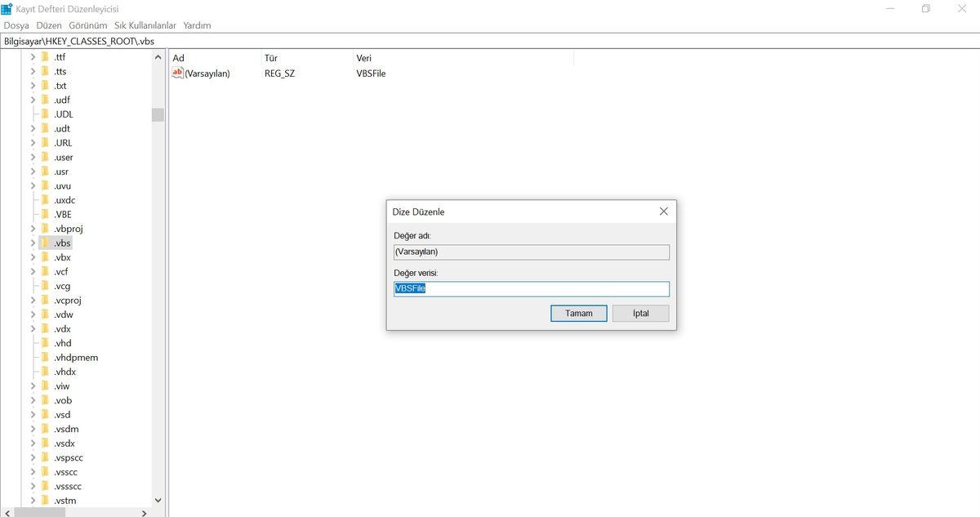Expand the .vbx registry key

tap(33, 256)
